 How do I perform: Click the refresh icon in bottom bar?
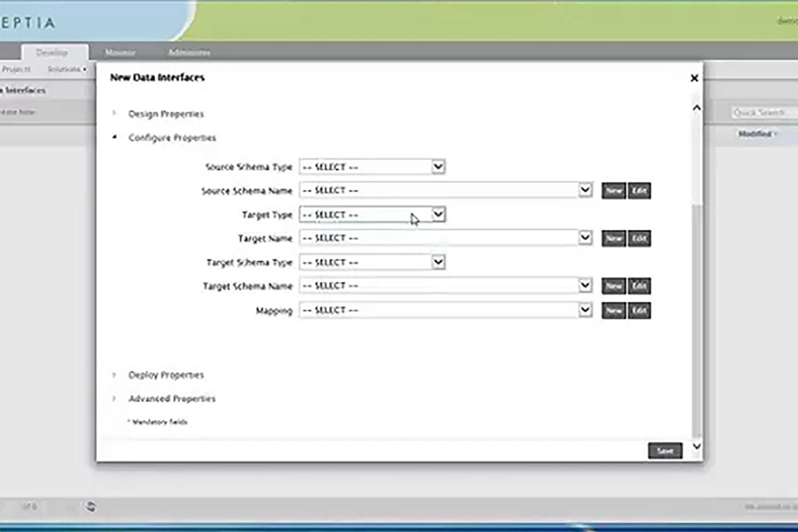point(91,506)
